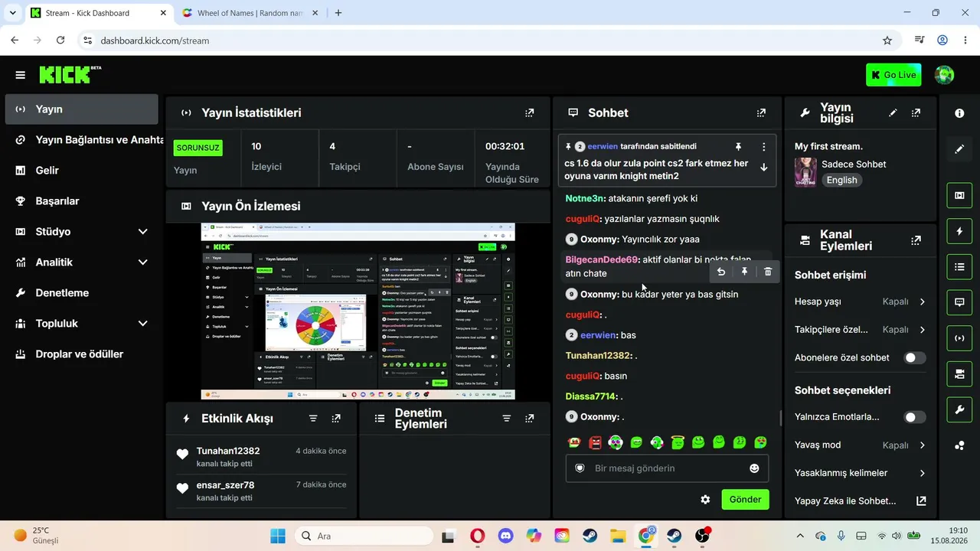The height and width of the screenshot is (551, 980).
Task: Open Takipçilere özel setting
Action: [860, 330]
